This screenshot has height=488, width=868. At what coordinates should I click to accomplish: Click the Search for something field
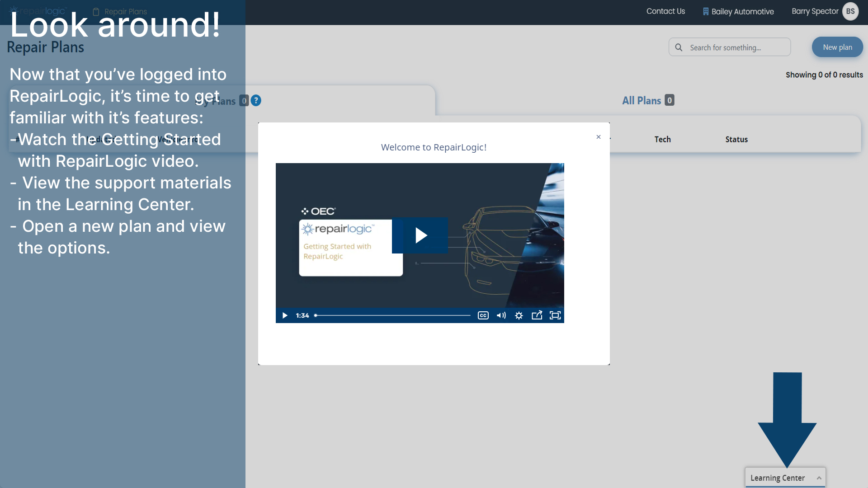[x=730, y=47]
